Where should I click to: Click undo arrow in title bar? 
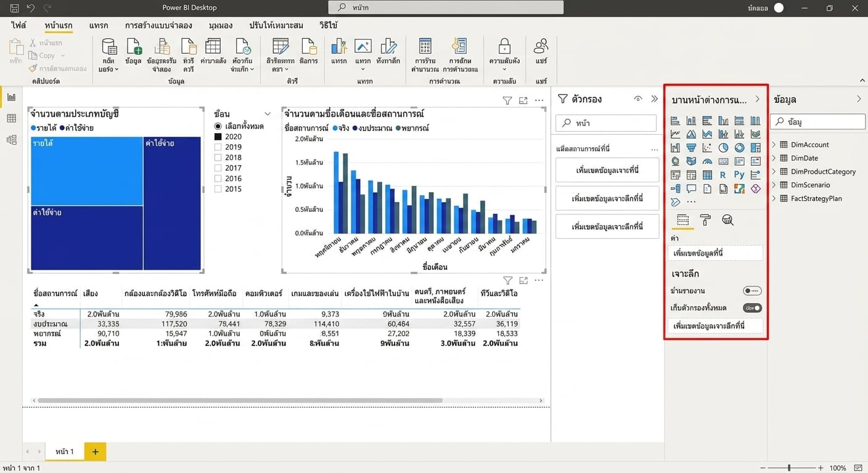point(31,8)
